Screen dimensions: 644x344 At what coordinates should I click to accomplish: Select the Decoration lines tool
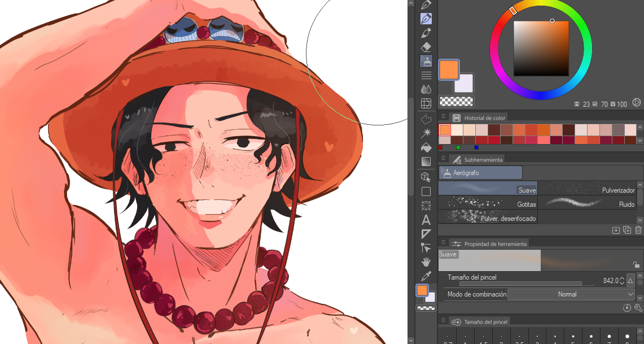pyautogui.click(x=426, y=75)
